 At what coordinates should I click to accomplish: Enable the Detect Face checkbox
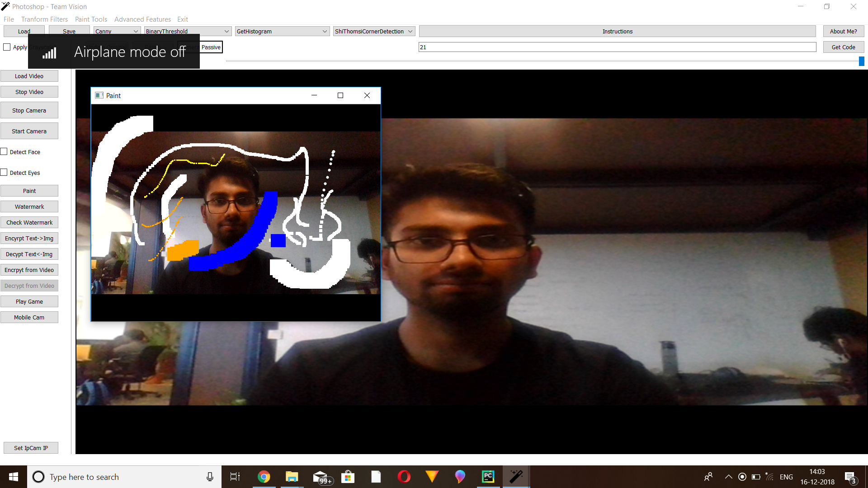pyautogui.click(x=4, y=152)
